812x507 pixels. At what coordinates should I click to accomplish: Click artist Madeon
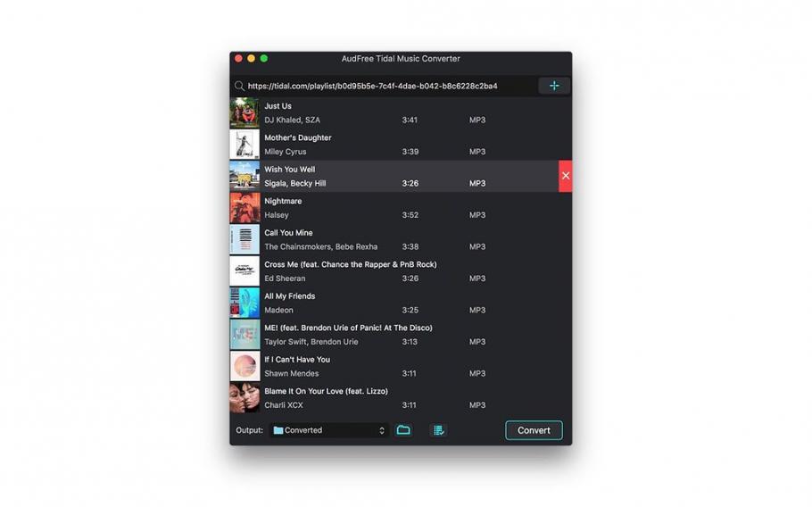pyautogui.click(x=278, y=311)
